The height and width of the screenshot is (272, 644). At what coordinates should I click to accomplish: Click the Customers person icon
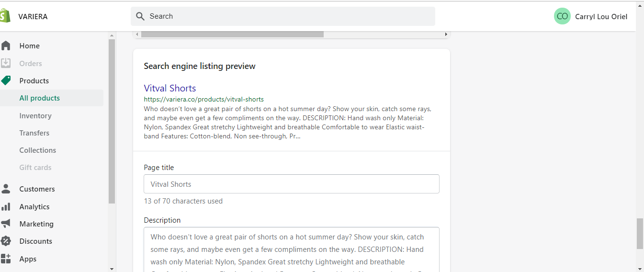[6, 189]
